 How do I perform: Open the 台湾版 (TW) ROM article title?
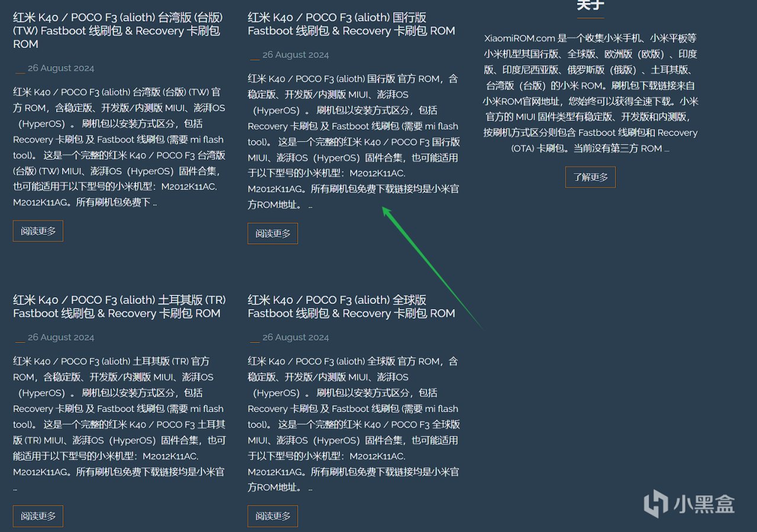point(118,31)
